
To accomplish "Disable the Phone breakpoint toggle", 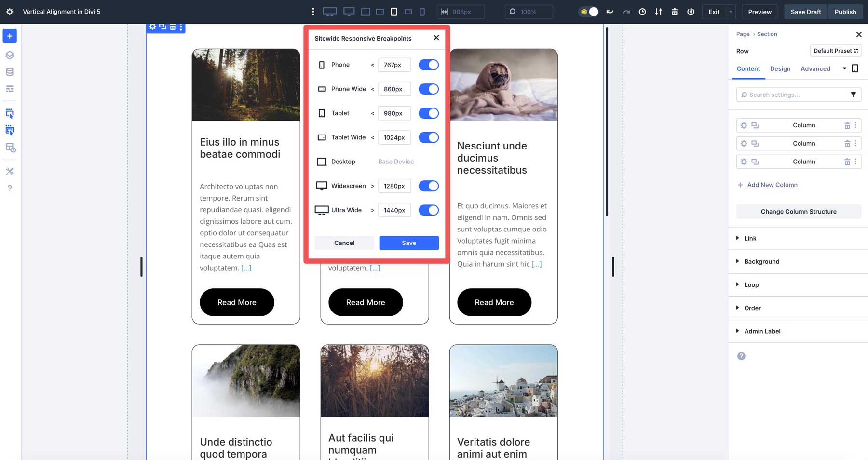I will pos(428,65).
